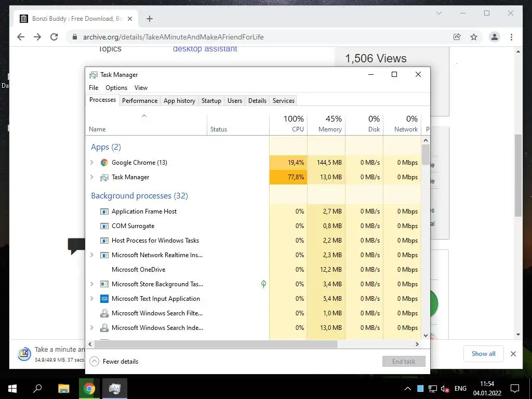Click the padlock site info icon
This screenshot has height=399, width=532.
pos(75,37)
